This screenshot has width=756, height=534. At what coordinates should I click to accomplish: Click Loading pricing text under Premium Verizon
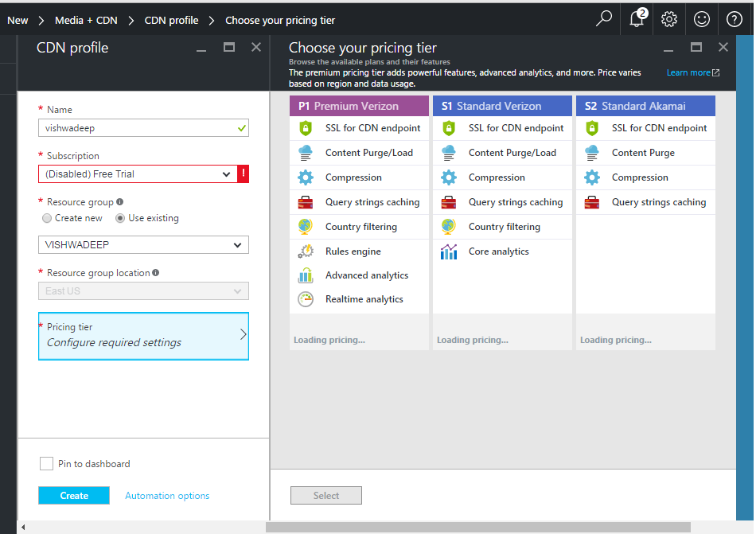329,340
